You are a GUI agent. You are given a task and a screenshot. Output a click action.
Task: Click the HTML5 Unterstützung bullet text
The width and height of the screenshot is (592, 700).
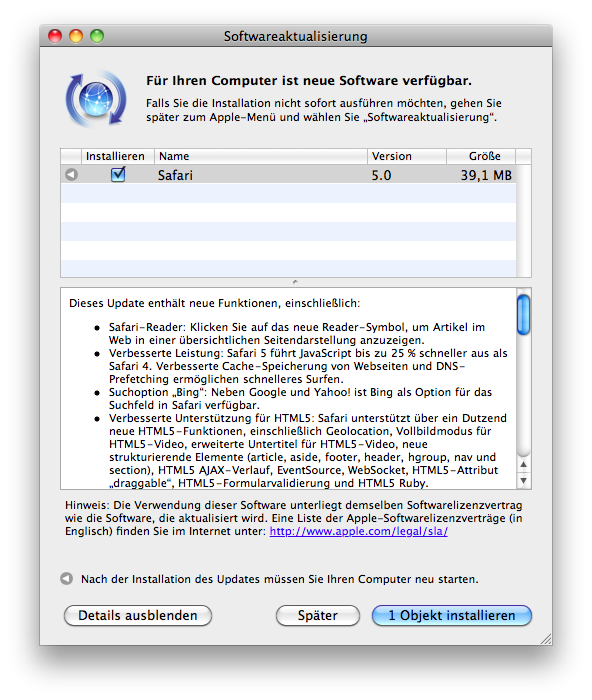308,450
